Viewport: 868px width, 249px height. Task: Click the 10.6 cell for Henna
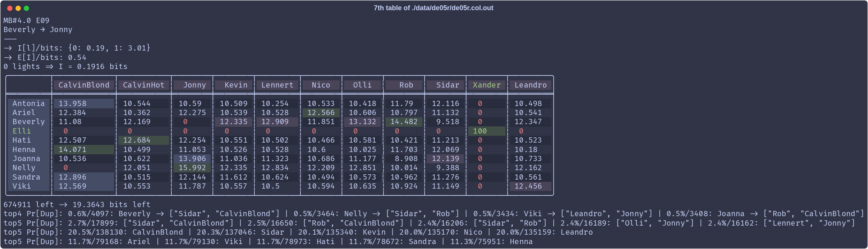pos(321,149)
